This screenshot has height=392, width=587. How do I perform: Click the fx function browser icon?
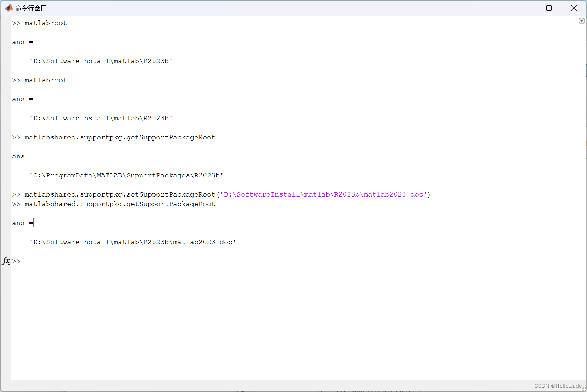click(x=6, y=261)
